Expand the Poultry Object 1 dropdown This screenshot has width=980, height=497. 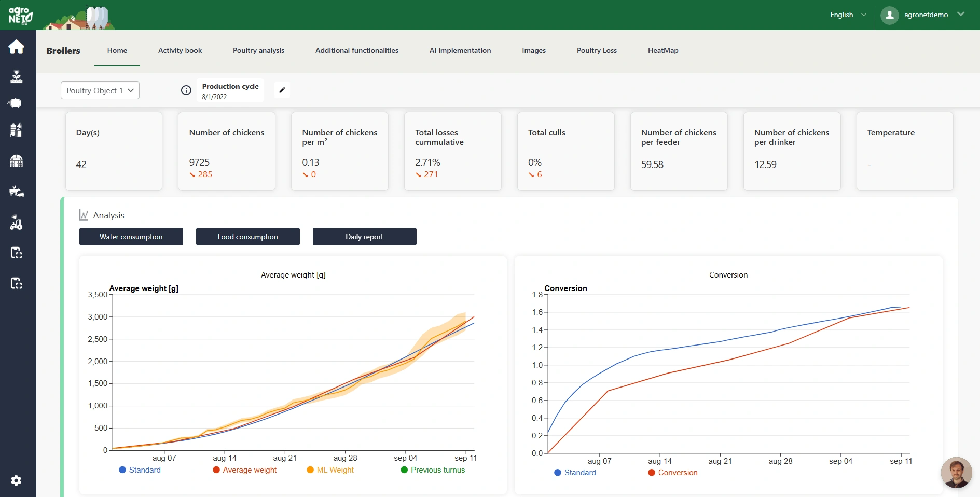[x=100, y=90]
